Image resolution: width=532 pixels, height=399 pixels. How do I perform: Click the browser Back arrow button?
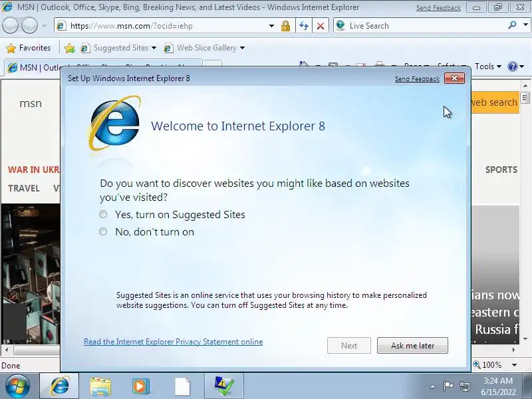pos(10,25)
